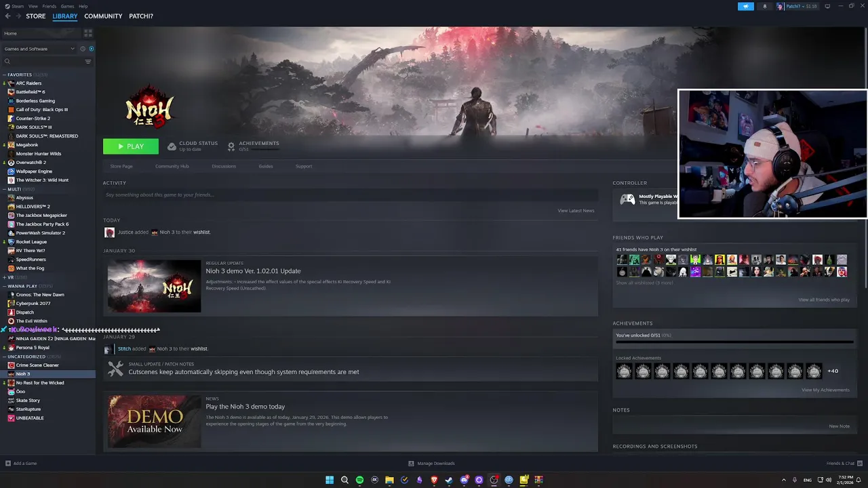Open the Patchi? account dropdown
This screenshot has width=868, height=488.
(797, 6)
